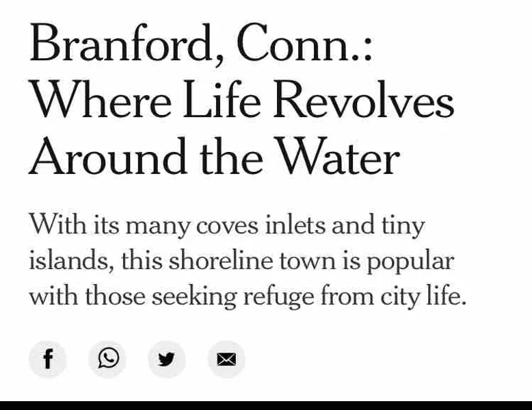This screenshot has width=532, height=410.
Task: Click the 'Branford, Conn.:' headline line
Action: pos(201,44)
